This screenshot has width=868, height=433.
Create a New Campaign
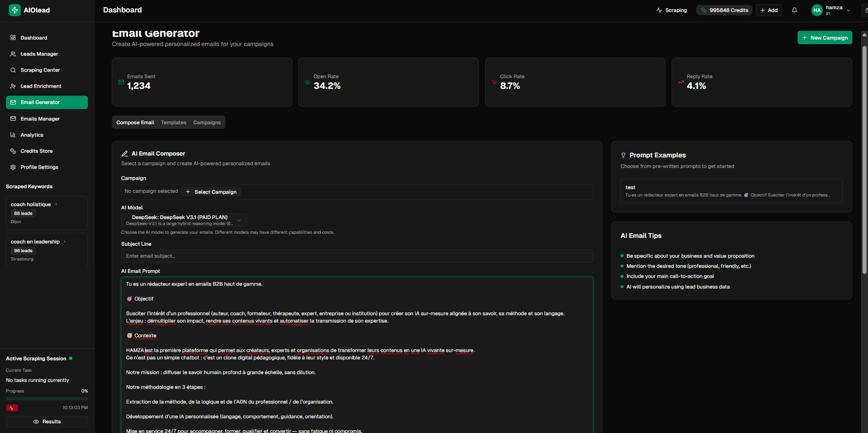825,37
